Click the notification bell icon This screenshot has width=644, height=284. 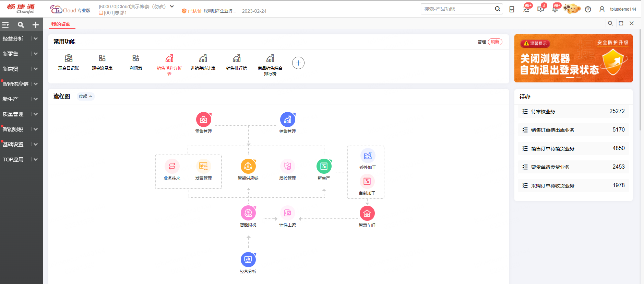click(555, 9)
